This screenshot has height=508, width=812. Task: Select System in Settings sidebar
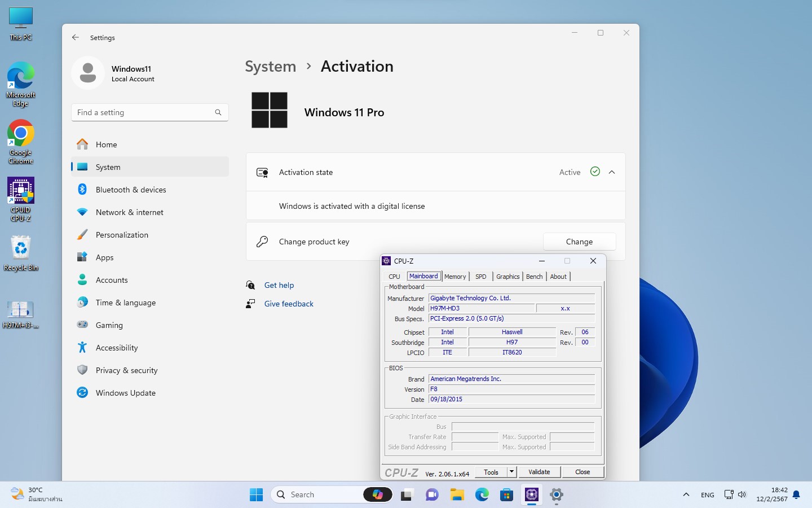click(150, 167)
